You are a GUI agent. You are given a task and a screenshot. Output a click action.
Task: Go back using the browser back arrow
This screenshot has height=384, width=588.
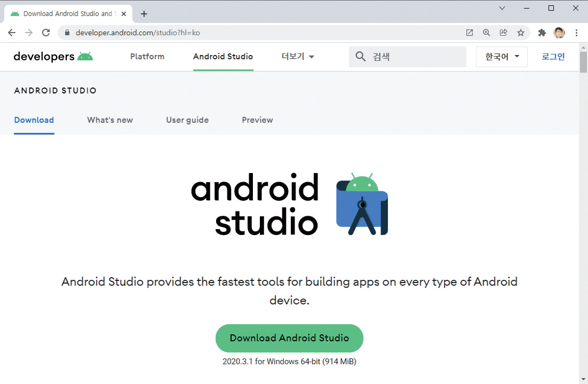12,33
